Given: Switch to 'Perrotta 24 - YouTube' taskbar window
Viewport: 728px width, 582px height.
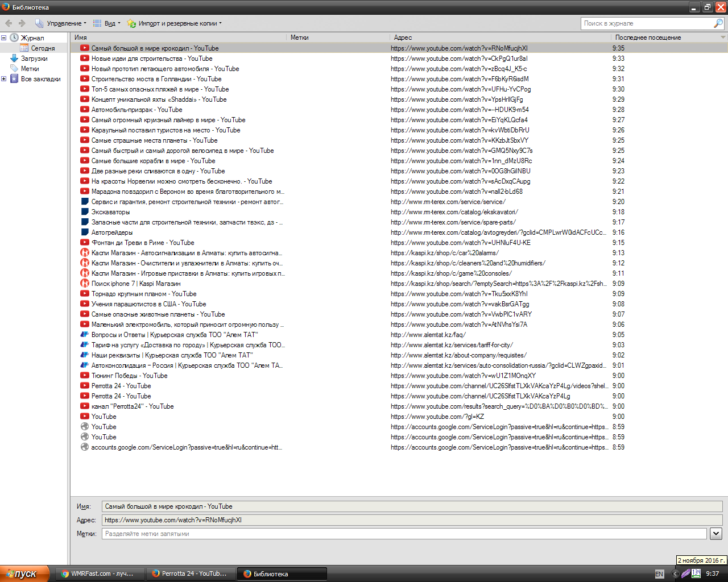Looking at the screenshot, I should [x=190, y=573].
